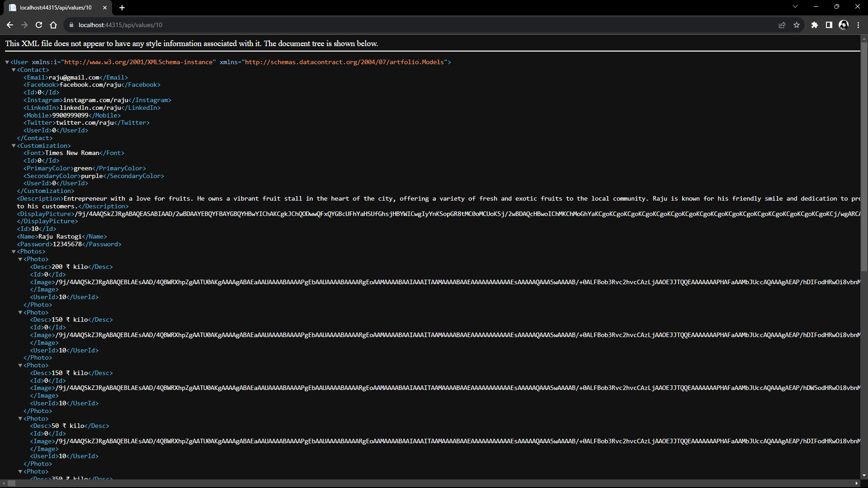Bookmark this page with the star icon
868x488 pixels.
[797, 25]
